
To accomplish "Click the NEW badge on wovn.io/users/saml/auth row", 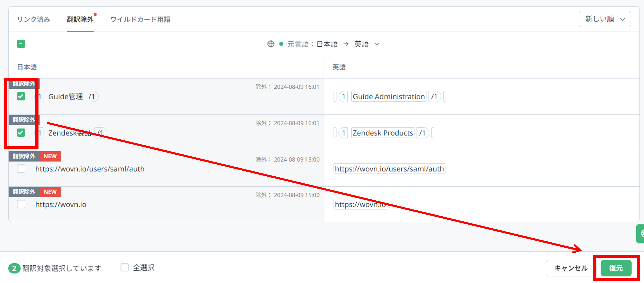I will [x=50, y=156].
